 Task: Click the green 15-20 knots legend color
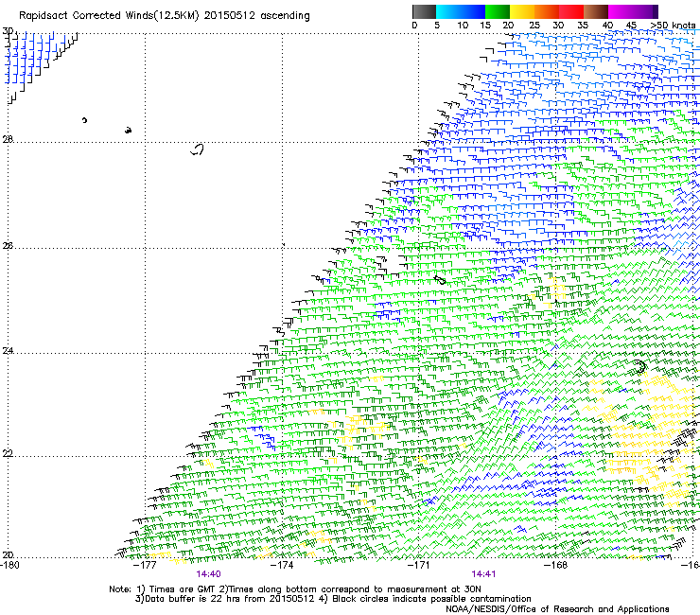point(498,11)
